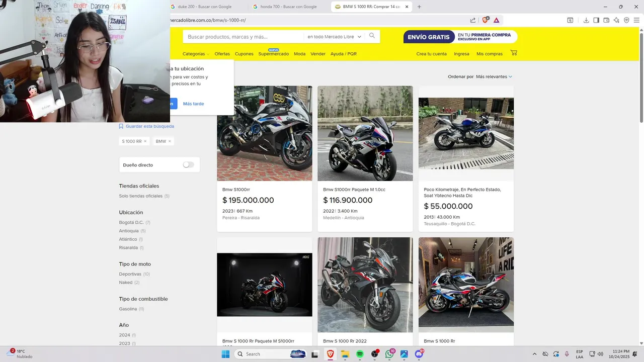This screenshot has height=362, width=644.
Task: Open Spotify from taskbar
Action: (360, 354)
